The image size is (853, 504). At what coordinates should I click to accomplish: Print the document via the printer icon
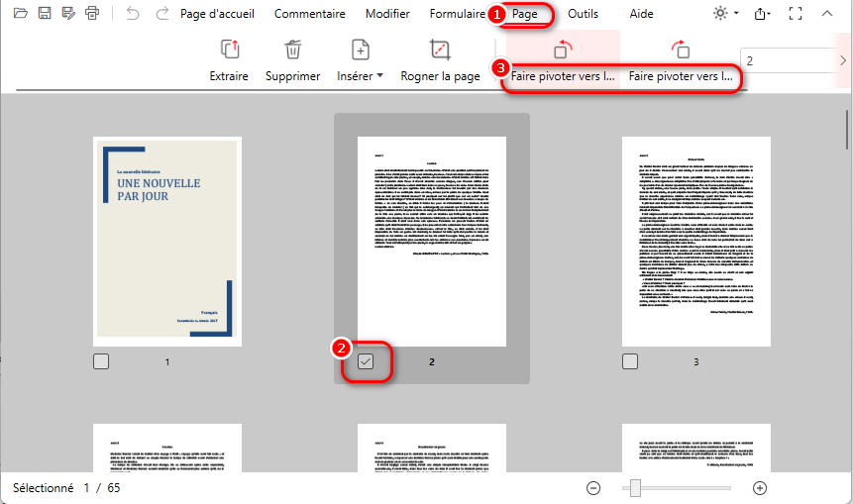(x=92, y=13)
